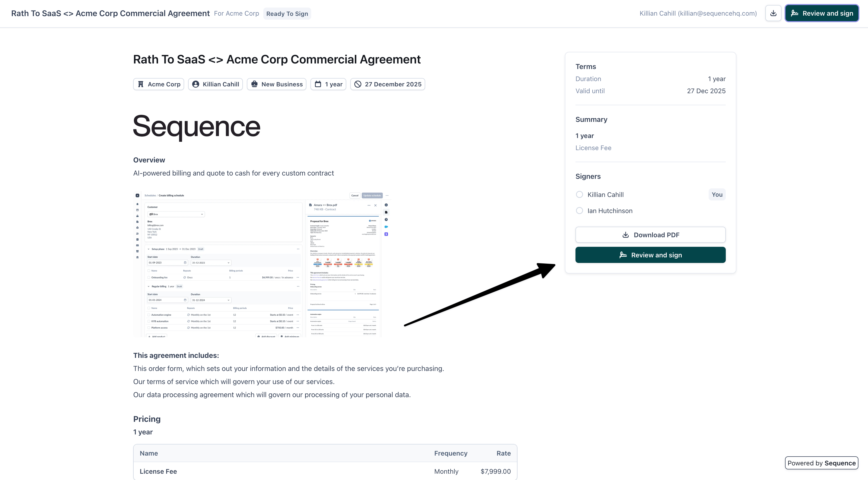This screenshot has height=480, width=868.
Task: Open the billing schedule screenshot thumbnail
Action: click(x=262, y=264)
